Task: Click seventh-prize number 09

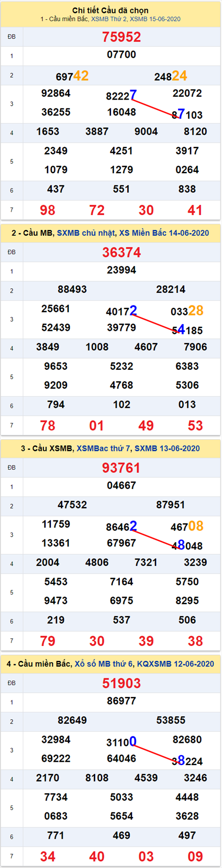Action: point(195,857)
